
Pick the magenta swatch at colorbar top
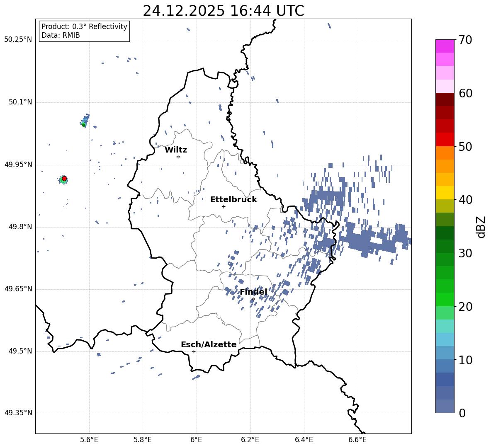click(x=445, y=46)
